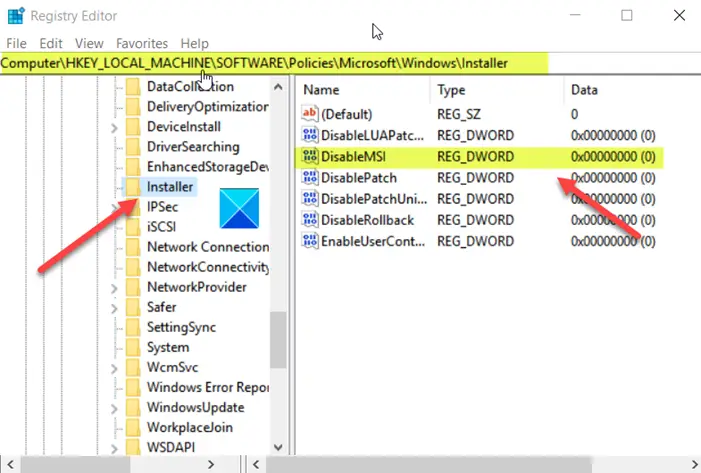Click the Installer folder icon

point(133,187)
